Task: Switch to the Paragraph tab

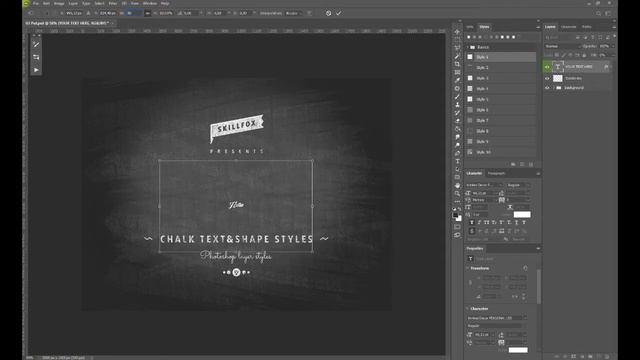Action: pyautogui.click(x=496, y=173)
